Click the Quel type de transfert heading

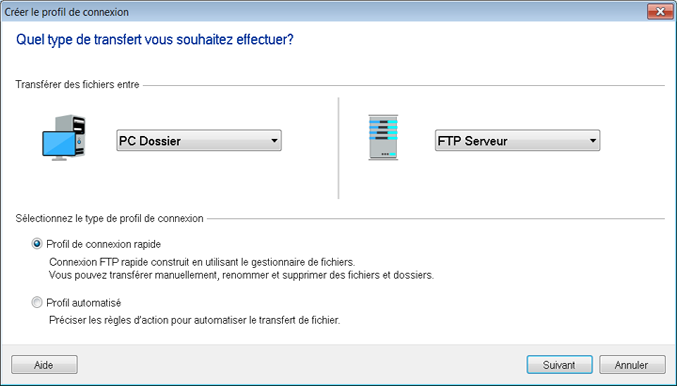click(155, 40)
